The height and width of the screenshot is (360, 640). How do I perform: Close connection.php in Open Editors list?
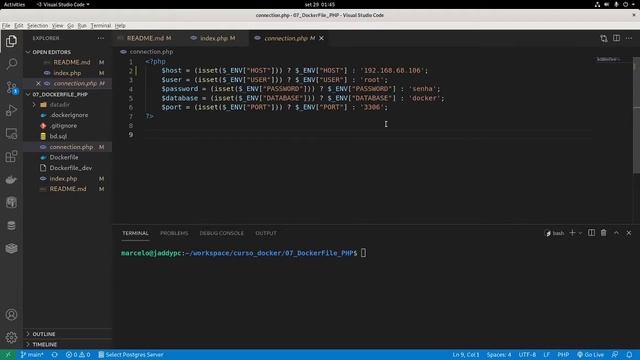[38, 83]
